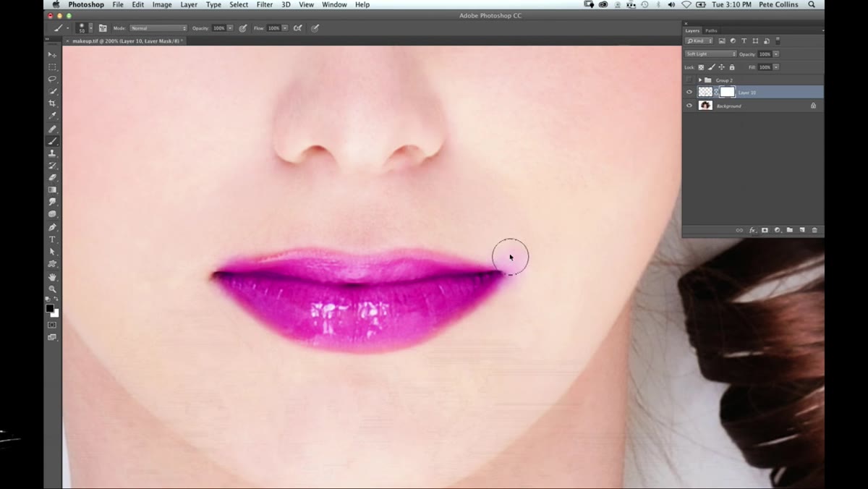Open the Soft Light blend mode dropdown
This screenshot has width=868, height=489.
pos(711,54)
